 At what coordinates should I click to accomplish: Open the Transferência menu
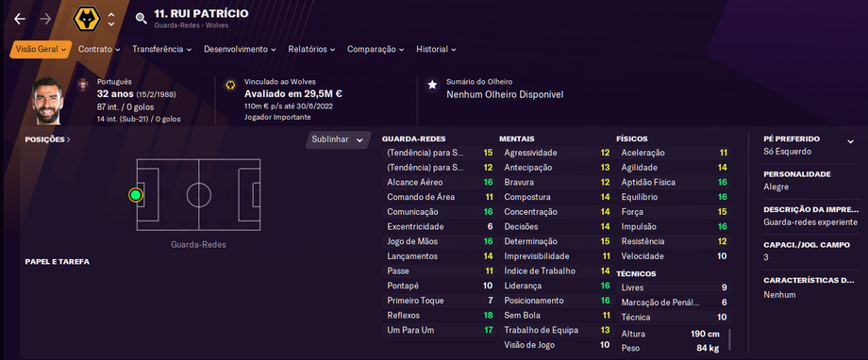point(161,49)
